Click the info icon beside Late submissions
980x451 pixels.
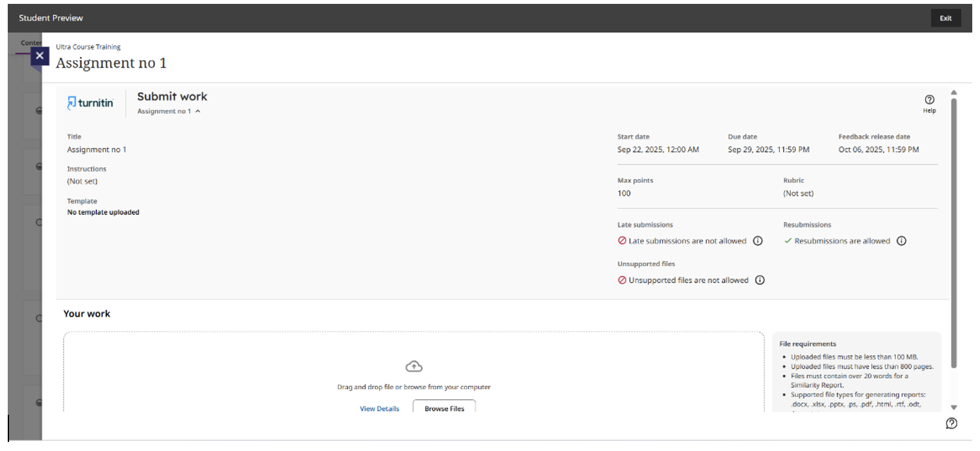[x=758, y=241]
